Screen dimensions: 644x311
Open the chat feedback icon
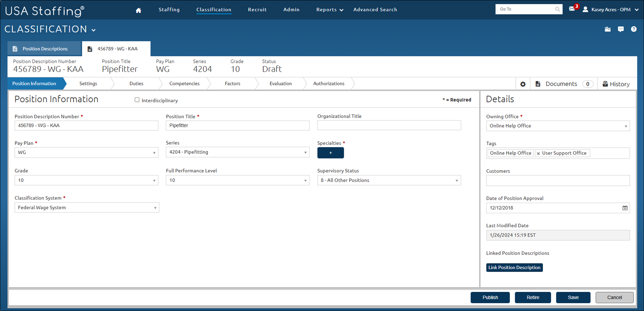621,29
